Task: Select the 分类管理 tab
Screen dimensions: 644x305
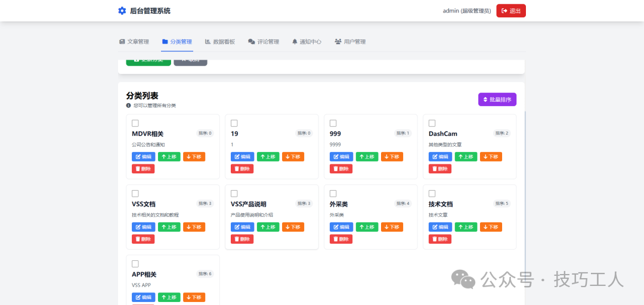Action: [177, 42]
